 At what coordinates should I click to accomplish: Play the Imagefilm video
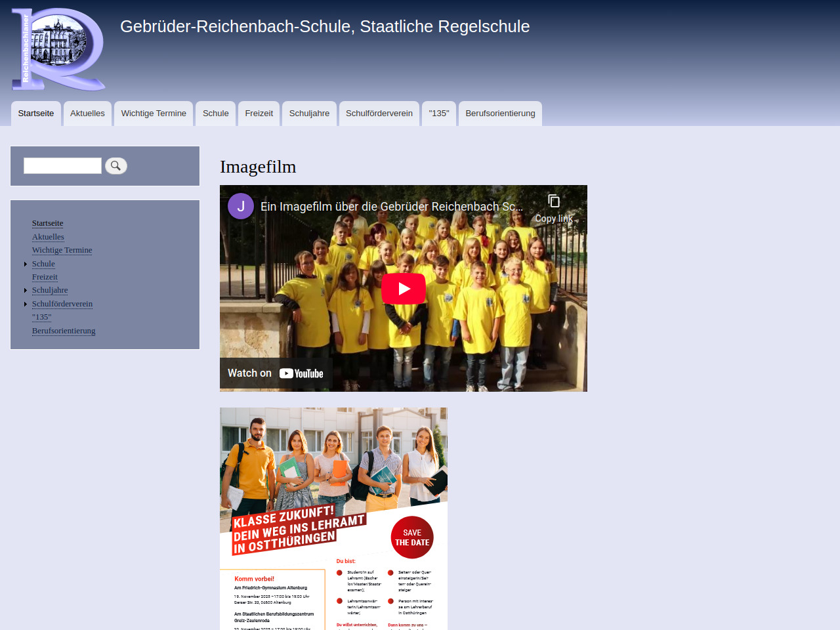tap(403, 289)
